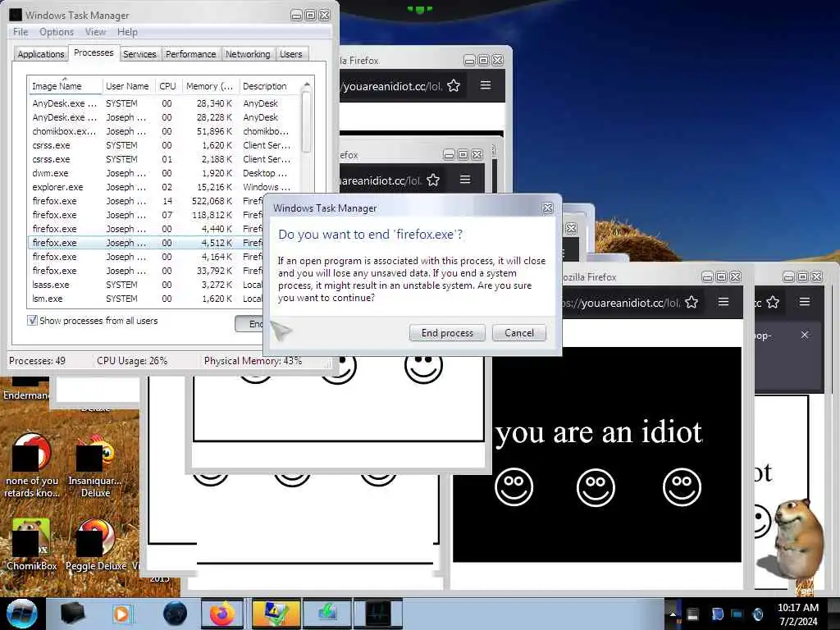
Task: Click the yellow warning shield icon on the taskbar
Action: pos(276,614)
